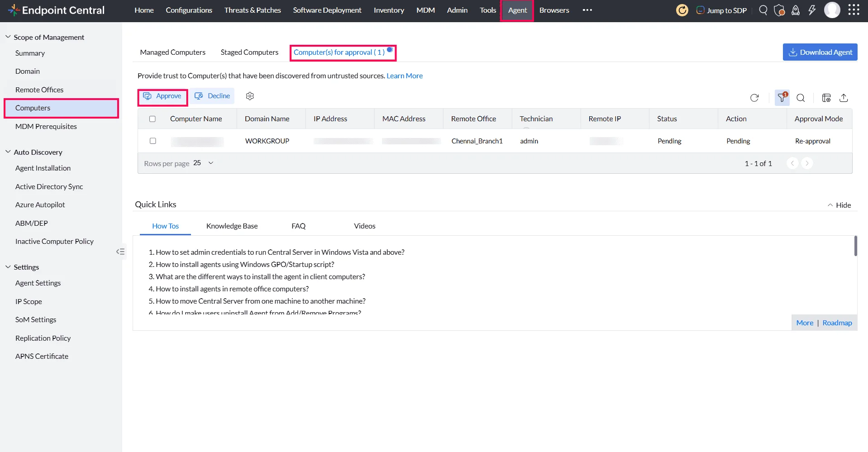Open the filter funnel icon
The width and height of the screenshot is (868, 452).
782,98
